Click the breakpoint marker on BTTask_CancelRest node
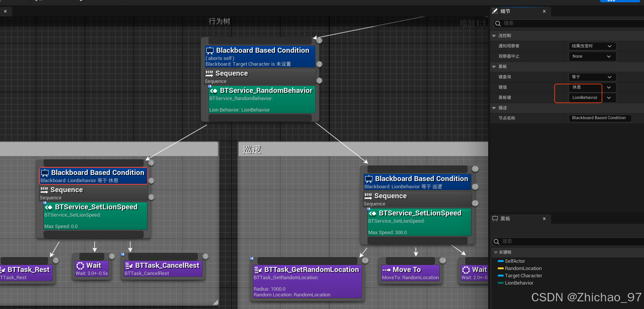This screenshot has width=644, height=309. tap(123, 254)
